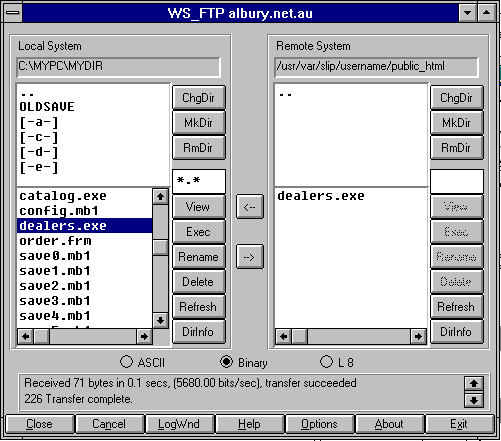Select ASCII transfer mode
This screenshot has height=441, width=501.
(x=142, y=362)
